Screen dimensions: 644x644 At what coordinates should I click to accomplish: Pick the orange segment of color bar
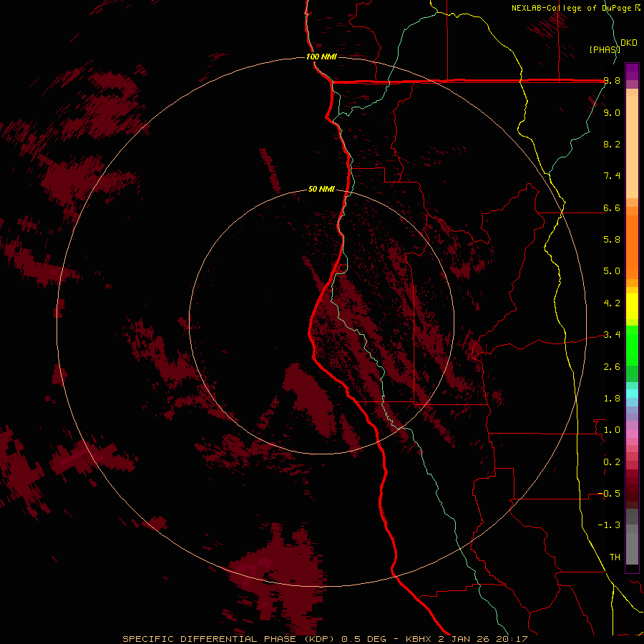point(632,246)
